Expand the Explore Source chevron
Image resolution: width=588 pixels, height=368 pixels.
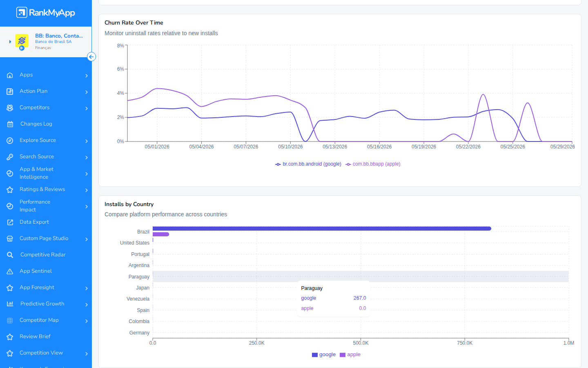click(x=87, y=141)
